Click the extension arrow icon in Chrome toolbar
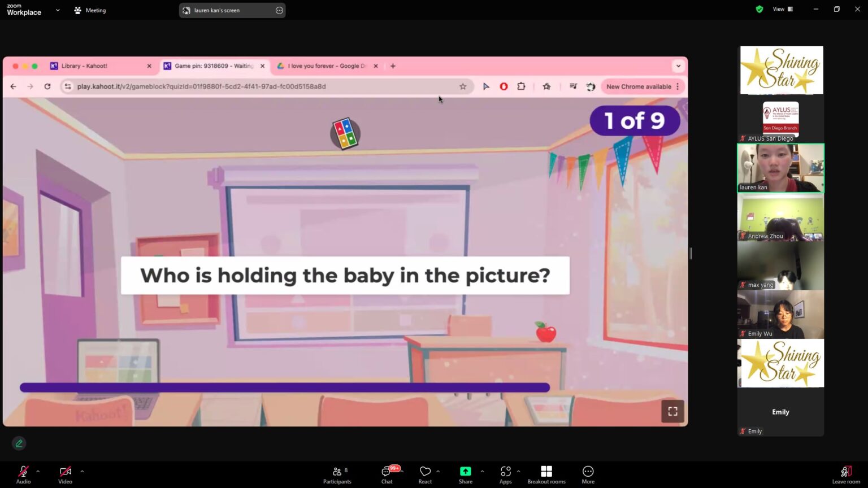This screenshot has width=868, height=488. [x=486, y=86]
